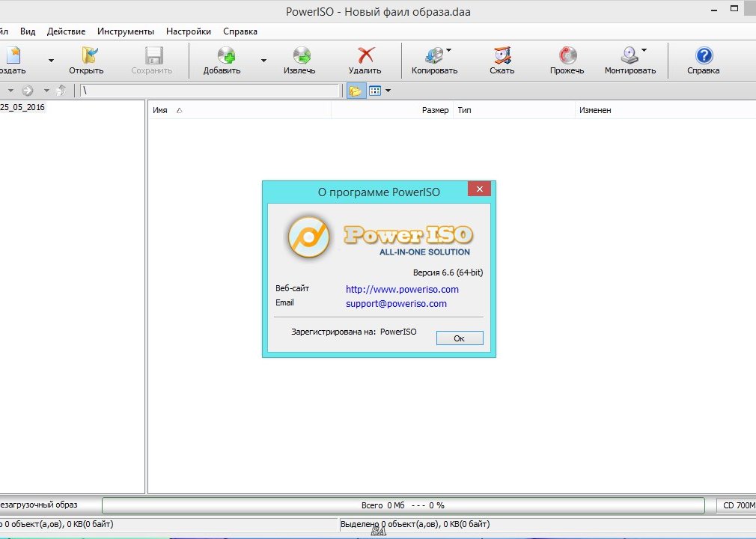Click the незагрузочный образ status label
756x539 pixels.
click(39, 505)
